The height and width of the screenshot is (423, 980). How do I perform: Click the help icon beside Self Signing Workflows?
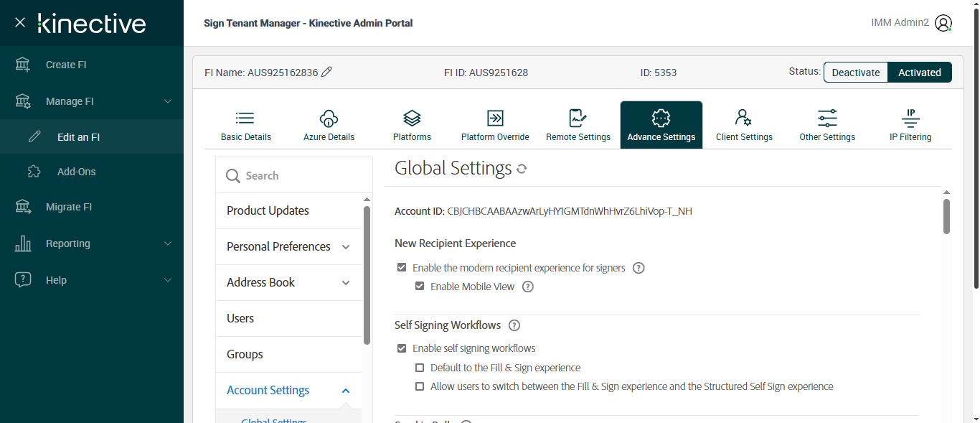[514, 325]
